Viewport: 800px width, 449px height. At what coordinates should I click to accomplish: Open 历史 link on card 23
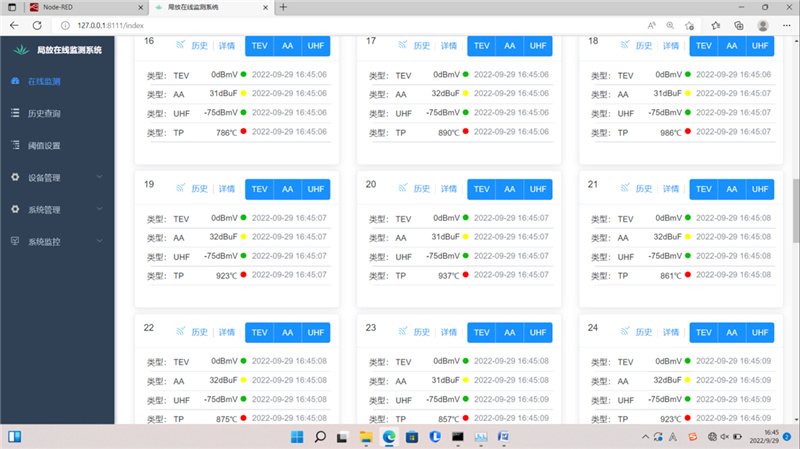tap(422, 332)
